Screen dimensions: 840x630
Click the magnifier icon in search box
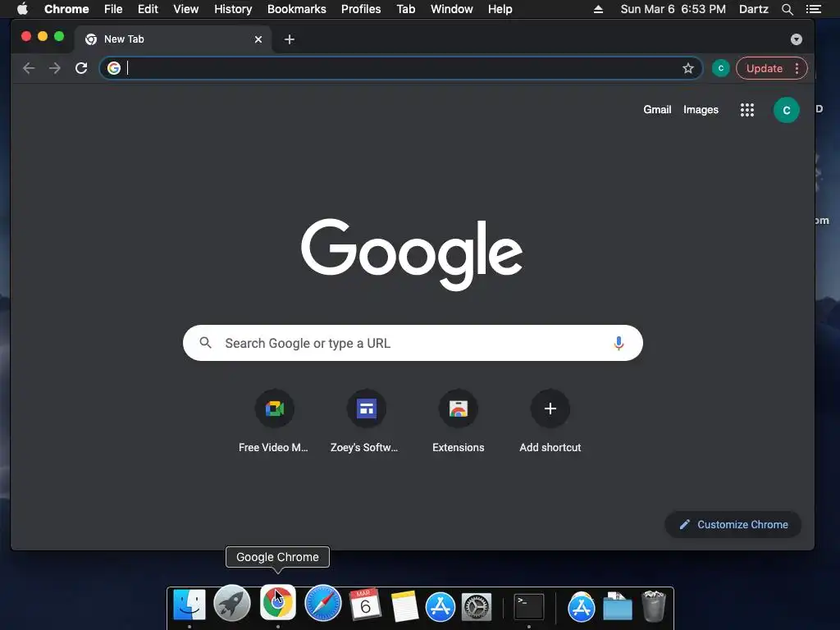(205, 342)
